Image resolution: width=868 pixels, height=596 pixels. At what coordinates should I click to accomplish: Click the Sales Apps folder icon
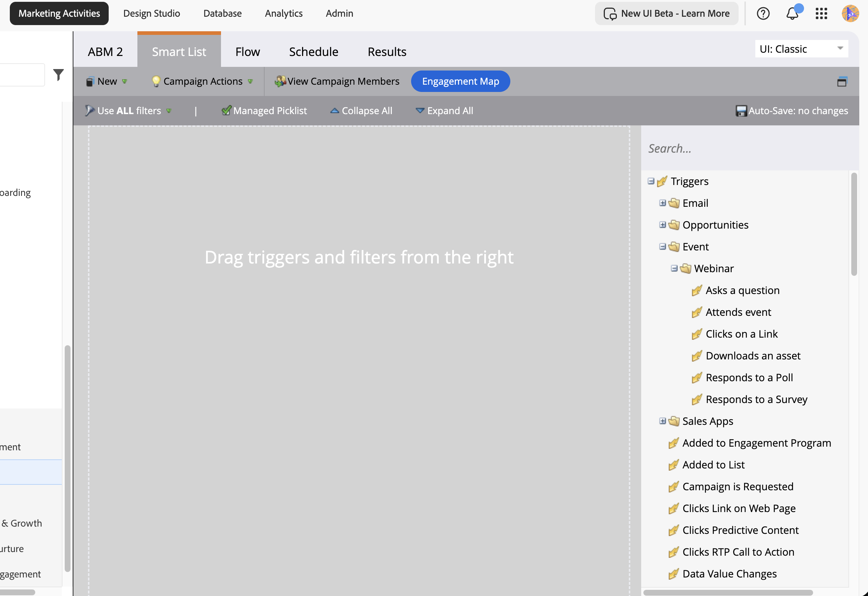(x=674, y=421)
